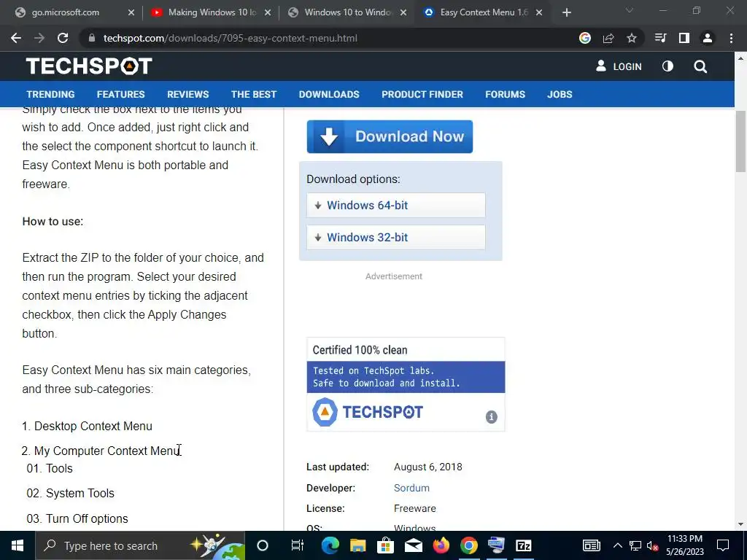Open the PRODUCT FINDER menu
747x560 pixels.
pos(422,94)
